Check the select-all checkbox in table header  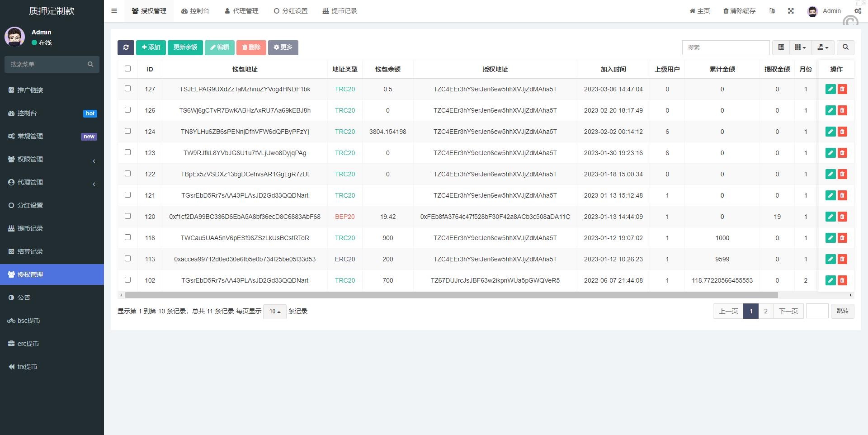point(127,69)
